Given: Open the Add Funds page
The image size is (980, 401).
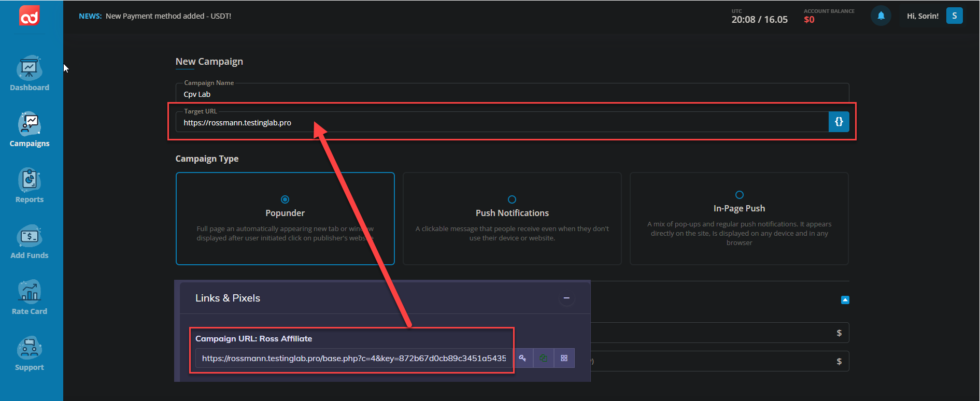Looking at the screenshot, I should click(30, 241).
